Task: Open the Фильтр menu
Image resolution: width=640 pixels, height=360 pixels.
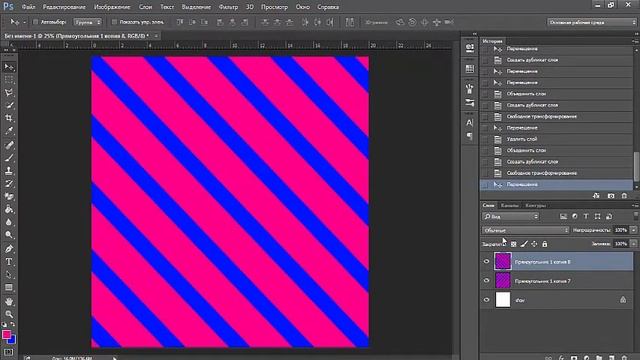Action: 228,7
